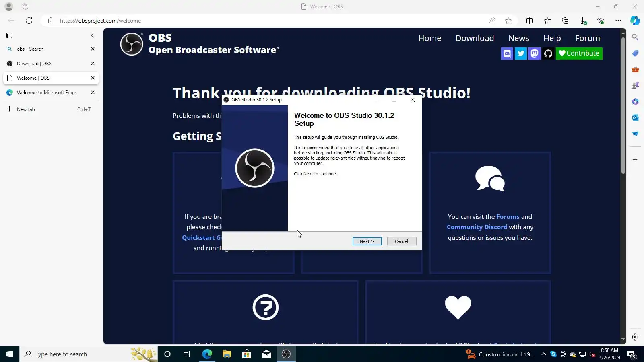The image size is (644, 362).
Task: Show hidden system tray icons
Action: [543, 354]
